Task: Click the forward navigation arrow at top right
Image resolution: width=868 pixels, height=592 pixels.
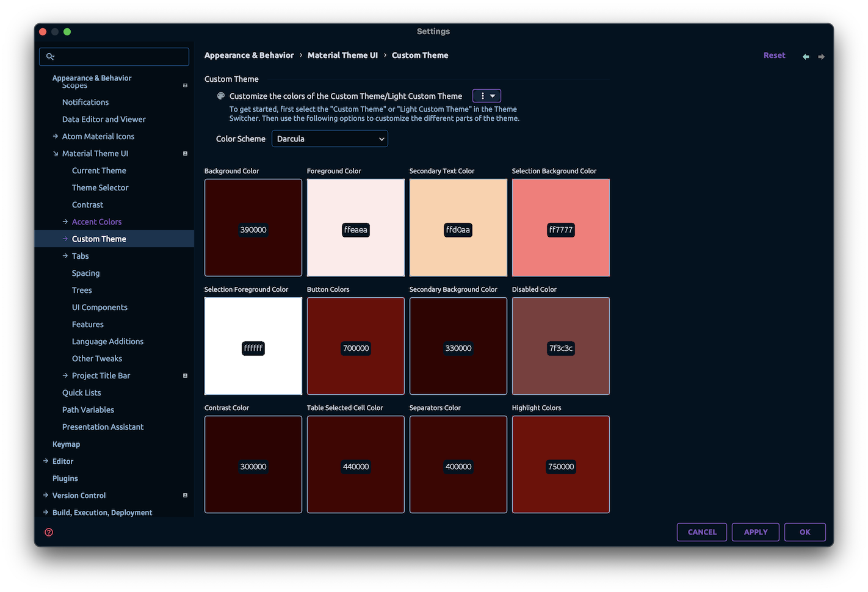Action: [x=821, y=56]
